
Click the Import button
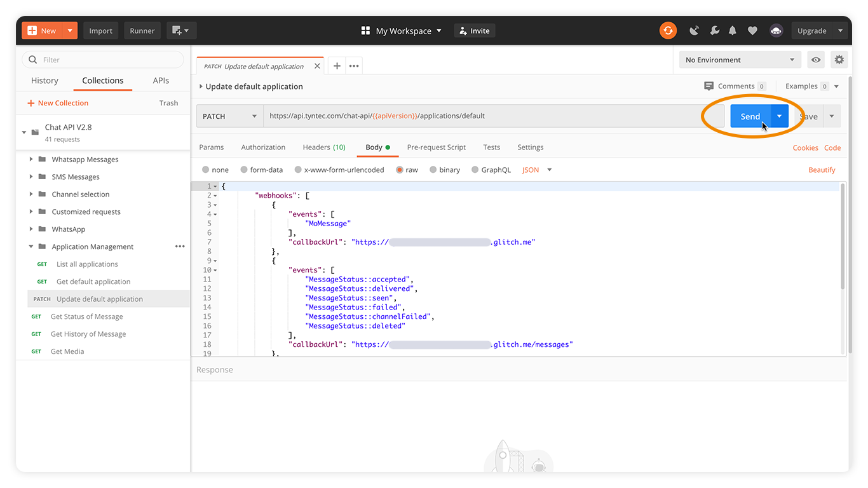click(100, 30)
